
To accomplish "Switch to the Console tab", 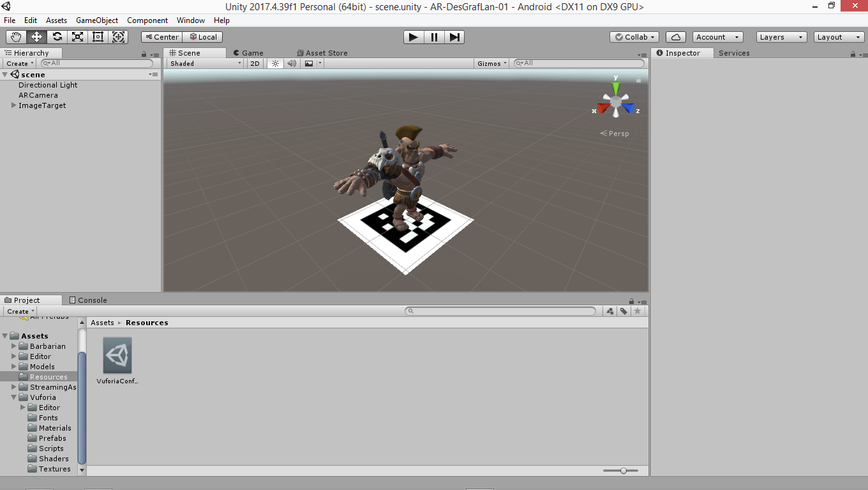I will coord(88,300).
